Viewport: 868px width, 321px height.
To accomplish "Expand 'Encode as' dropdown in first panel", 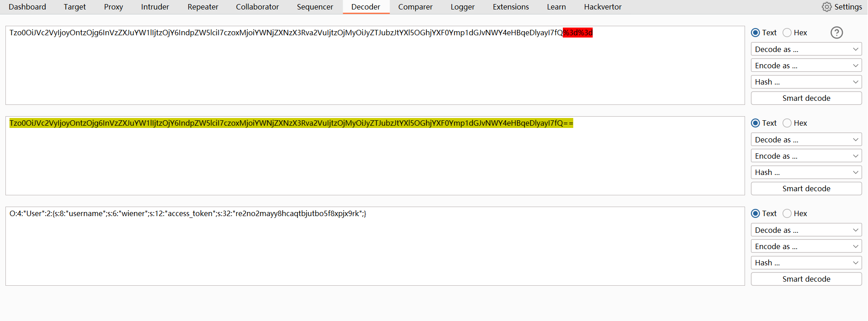I will coord(807,66).
